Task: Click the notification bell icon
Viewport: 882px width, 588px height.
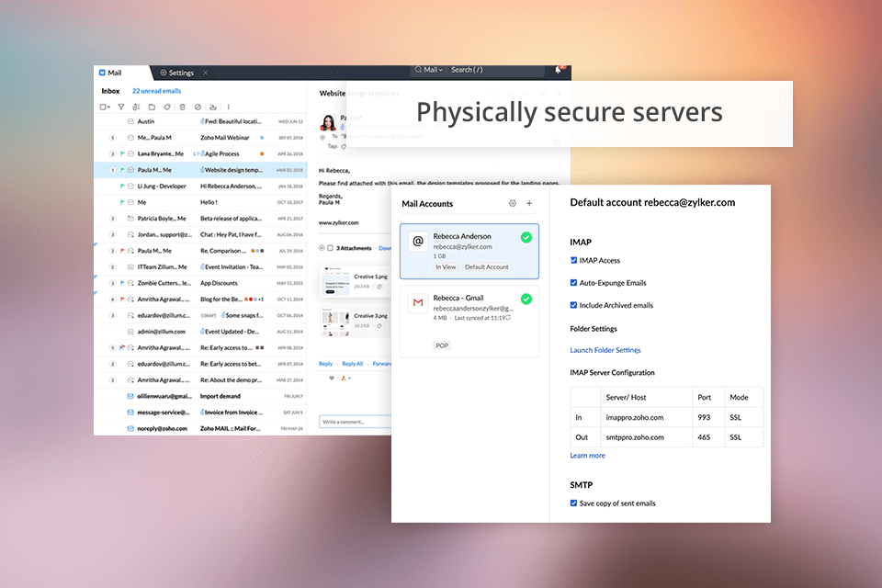Action: 558,70
